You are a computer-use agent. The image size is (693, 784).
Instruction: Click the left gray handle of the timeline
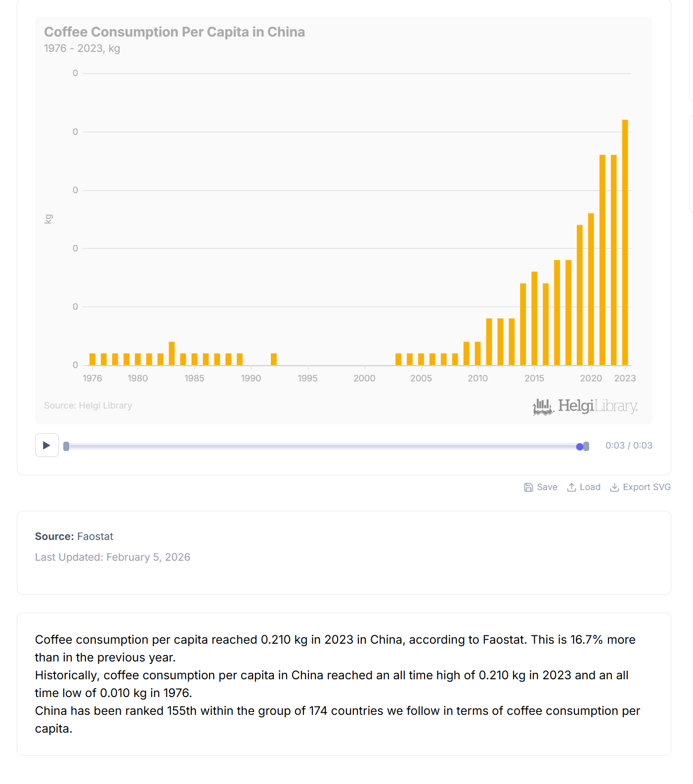66,447
